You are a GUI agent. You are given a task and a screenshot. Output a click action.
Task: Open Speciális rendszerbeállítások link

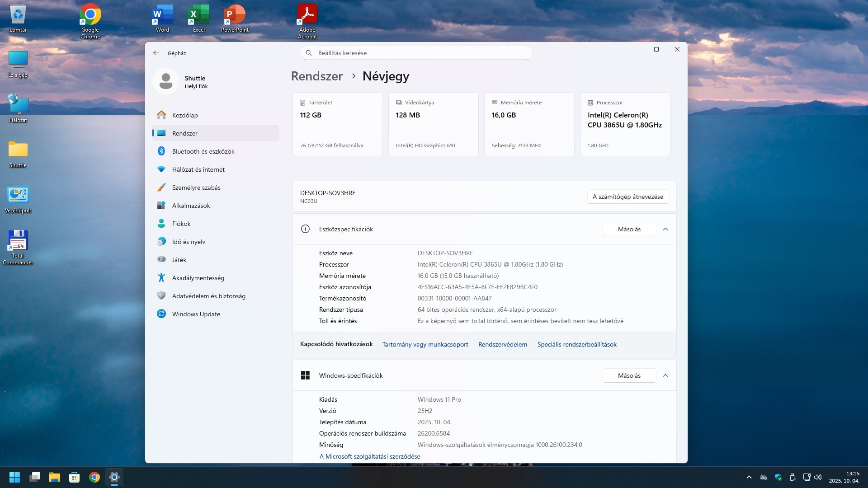point(576,344)
